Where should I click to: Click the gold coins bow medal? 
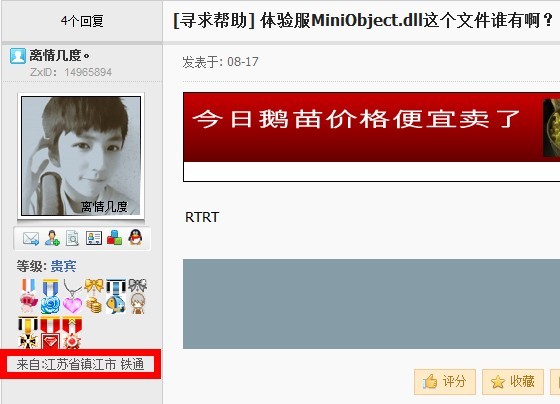coord(94,296)
